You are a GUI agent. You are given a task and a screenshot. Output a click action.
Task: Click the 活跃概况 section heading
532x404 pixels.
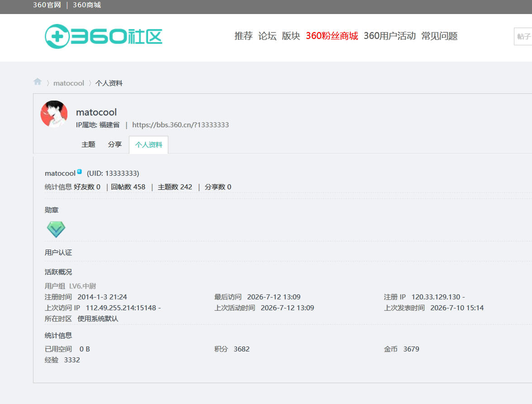point(58,272)
